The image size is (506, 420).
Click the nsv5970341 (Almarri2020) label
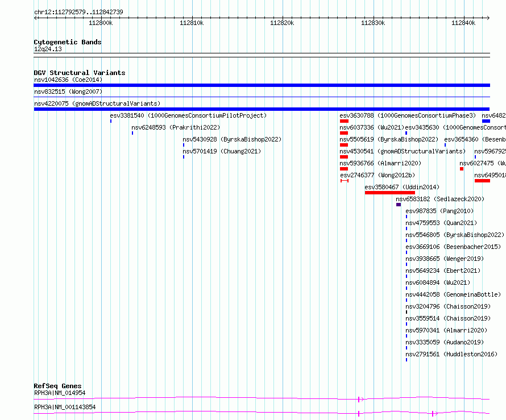point(446,330)
